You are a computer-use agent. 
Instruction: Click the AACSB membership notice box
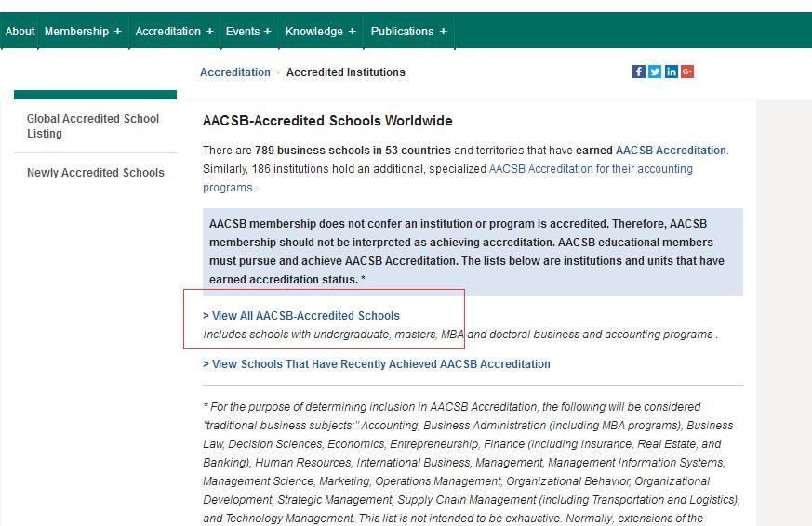tap(473, 252)
